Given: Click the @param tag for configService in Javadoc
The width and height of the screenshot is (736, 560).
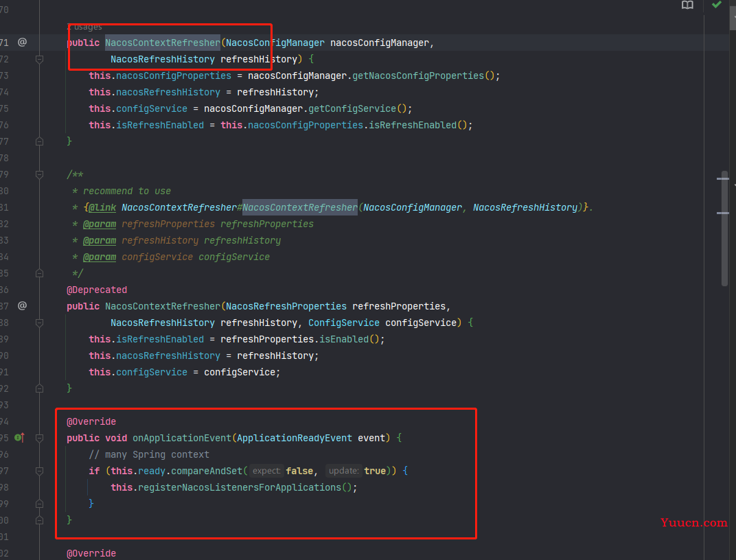Looking at the screenshot, I should (100, 257).
